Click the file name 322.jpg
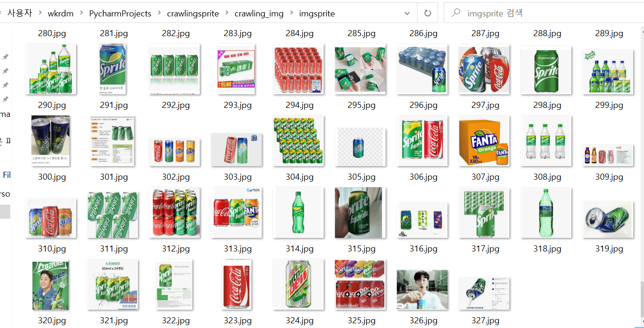 (176, 321)
